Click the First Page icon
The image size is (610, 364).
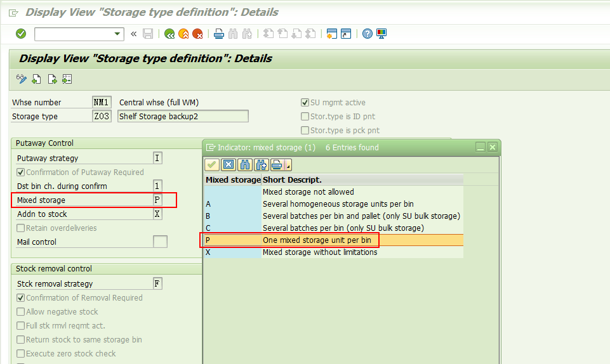(x=269, y=34)
